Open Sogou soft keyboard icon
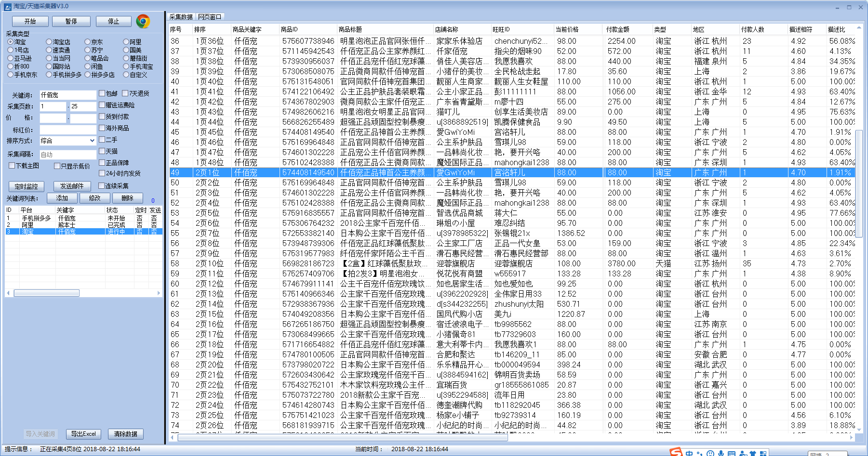The height and width of the screenshot is (456, 868). tap(732, 454)
